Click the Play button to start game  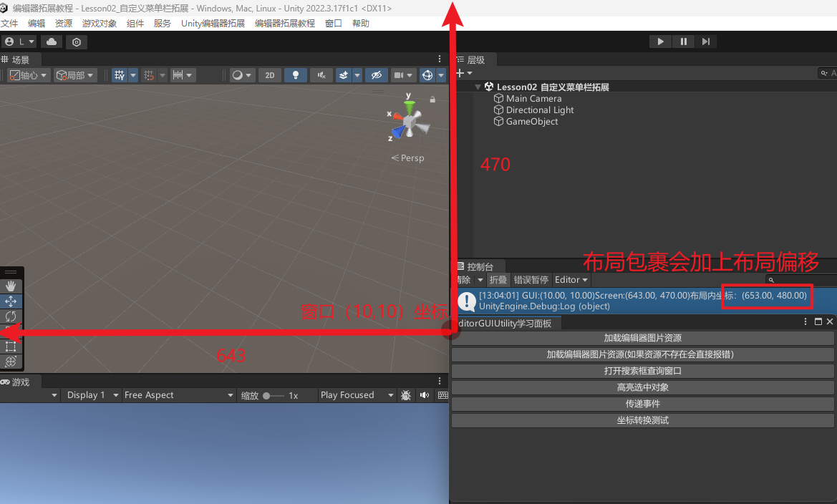[660, 42]
